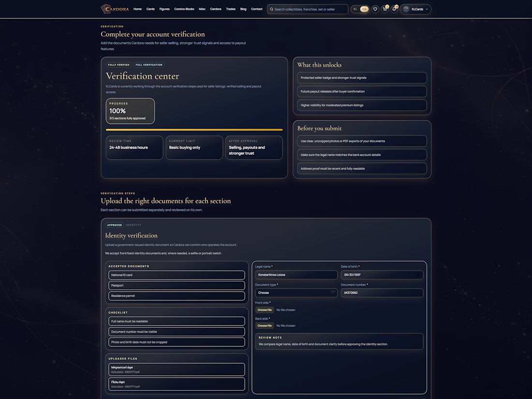532x399 pixels.
Task: Open the Comics-Books menu
Action: click(x=184, y=9)
